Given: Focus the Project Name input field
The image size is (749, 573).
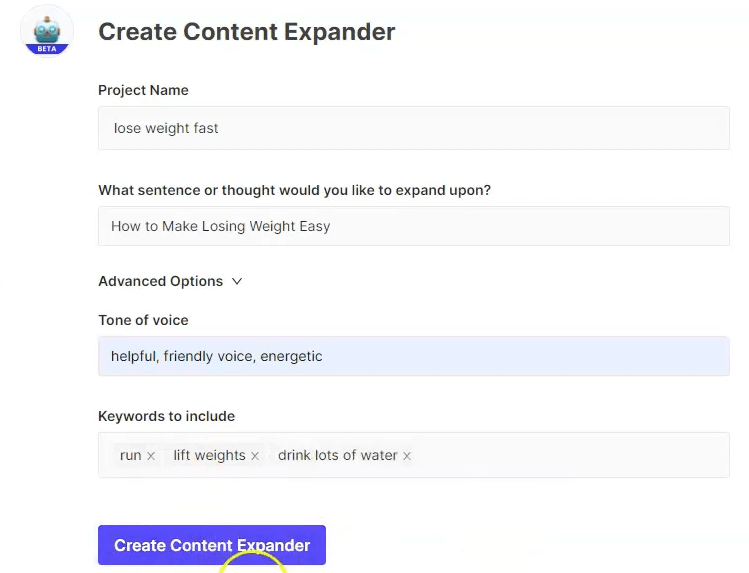Looking at the screenshot, I should coord(414,128).
